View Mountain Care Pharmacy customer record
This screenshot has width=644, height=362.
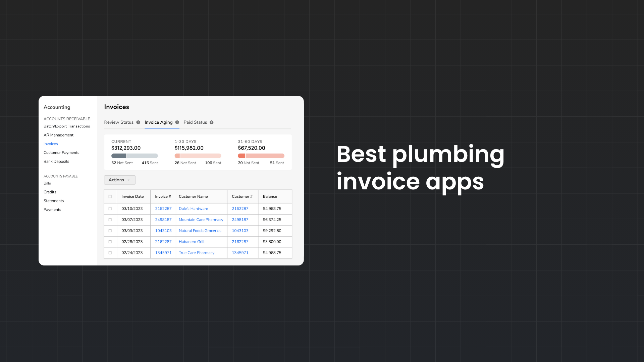pos(201,220)
